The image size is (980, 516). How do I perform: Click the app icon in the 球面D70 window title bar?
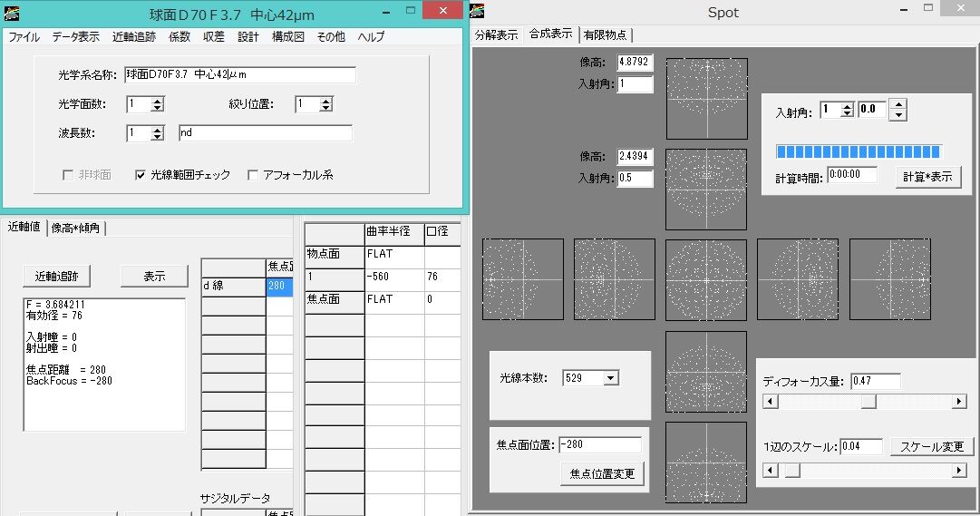[x=11, y=13]
